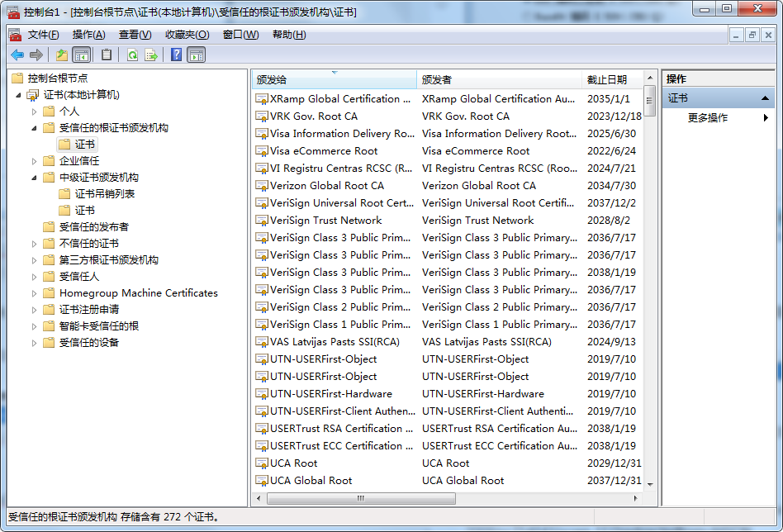Collapse the 证书 section in actions pane

[x=765, y=98]
